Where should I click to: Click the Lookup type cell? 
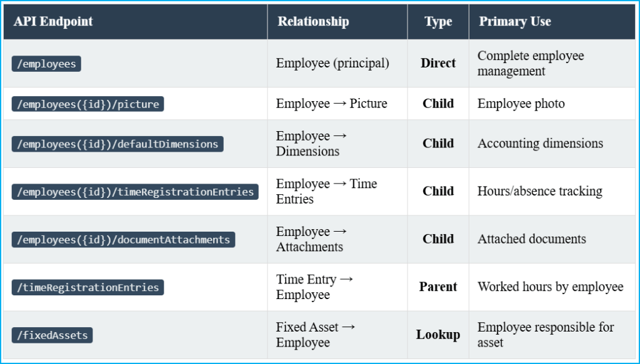(x=438, y=335)
